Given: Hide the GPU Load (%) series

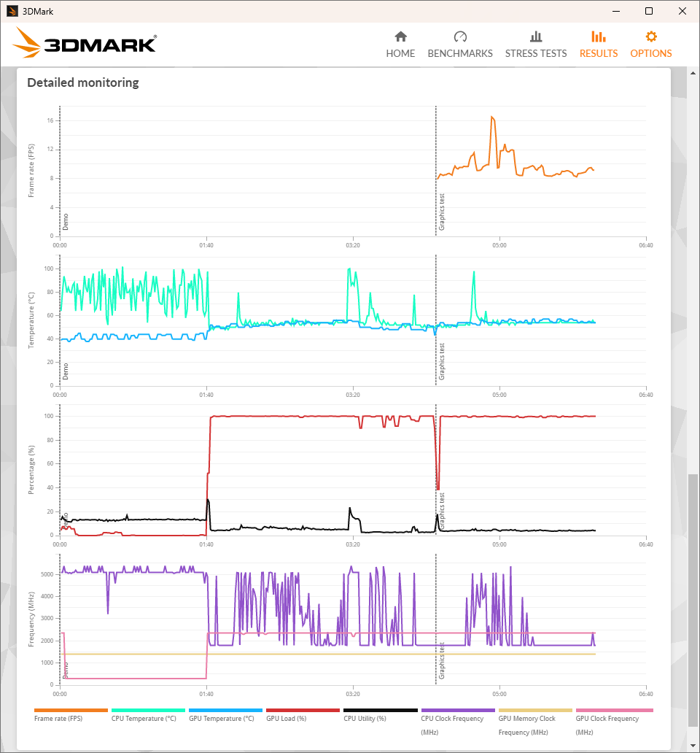Looking at the screenshot, I should coord(286,719).
